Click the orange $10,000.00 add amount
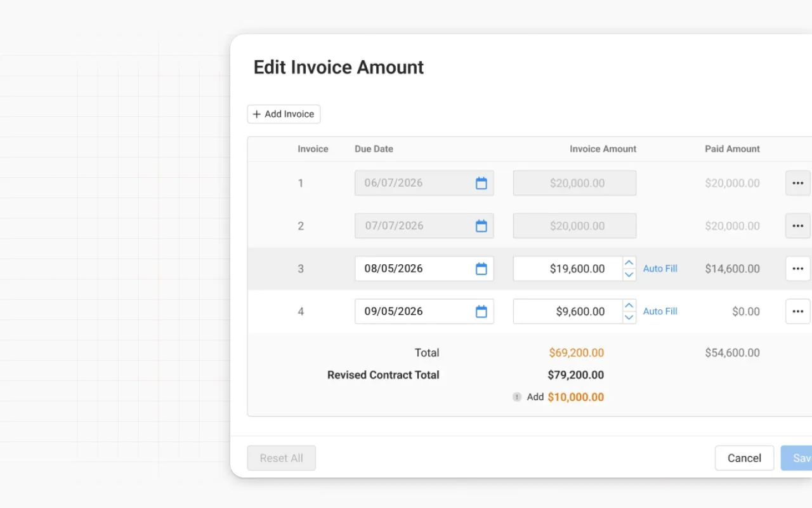The height and width of the screenshot is (508, 812). pyautogui.click(x=576, y=398)
